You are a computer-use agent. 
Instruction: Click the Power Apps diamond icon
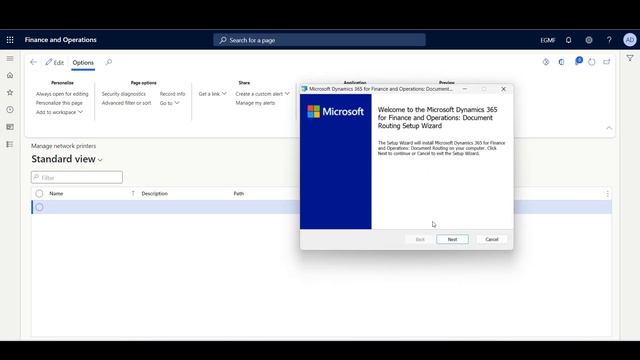(546, 62)
